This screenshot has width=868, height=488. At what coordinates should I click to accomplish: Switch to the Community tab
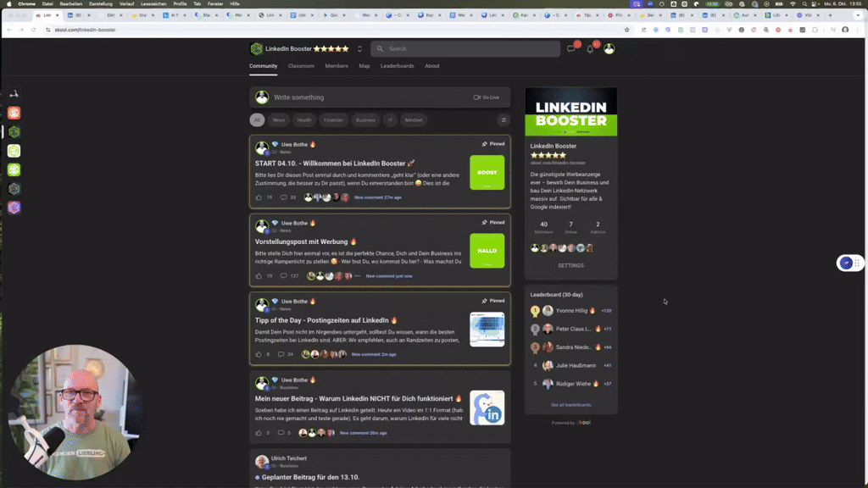tap(263, 66)
